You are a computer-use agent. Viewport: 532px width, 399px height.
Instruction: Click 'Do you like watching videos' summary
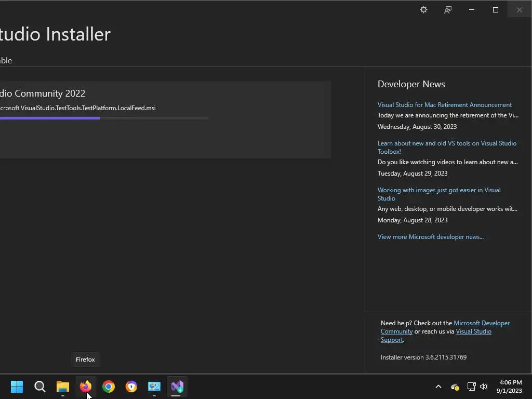(447, 162)
